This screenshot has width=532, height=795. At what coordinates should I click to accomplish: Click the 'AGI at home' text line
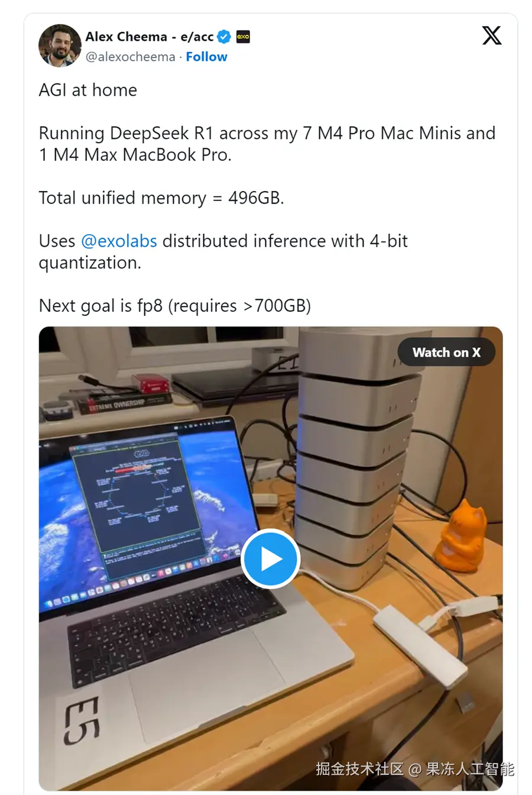[x=88, y=90]
